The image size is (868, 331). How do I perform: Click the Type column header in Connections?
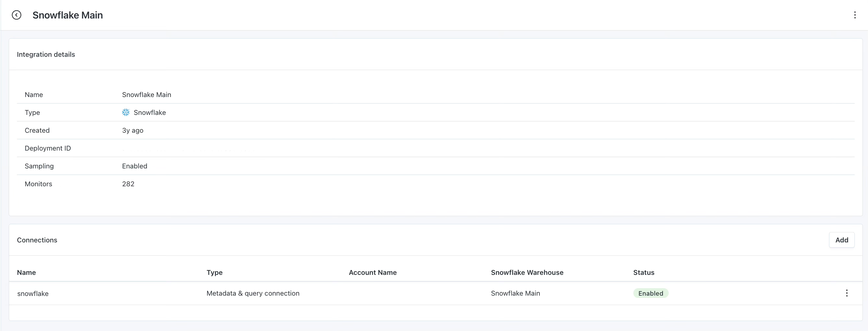click(x=215, y=272)
